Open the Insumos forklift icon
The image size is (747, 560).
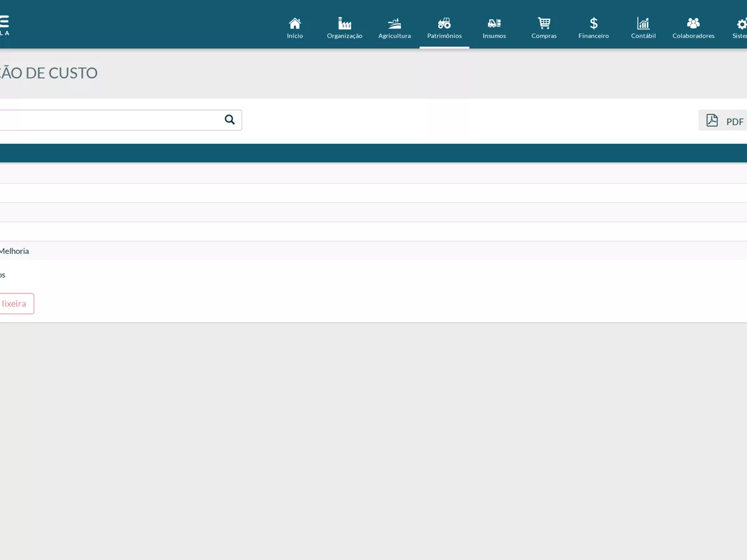[x=494, y=24]
